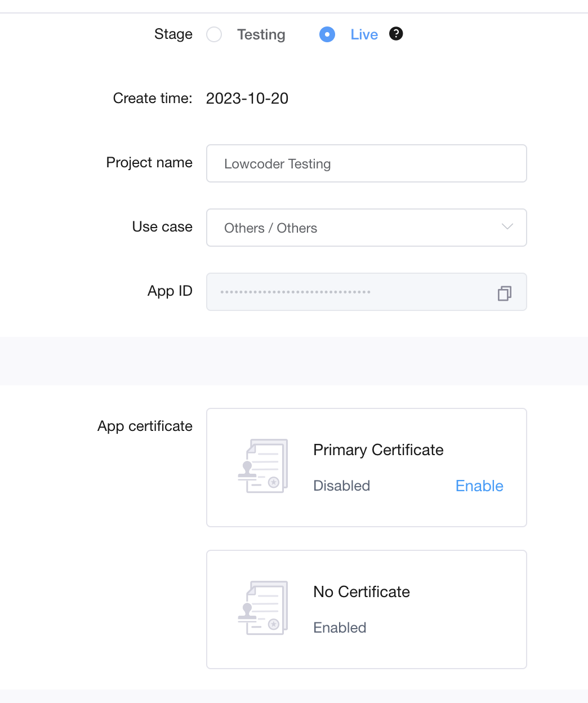Select the Testing stage radio button
588x703 pixels.
tap(214, 34)
